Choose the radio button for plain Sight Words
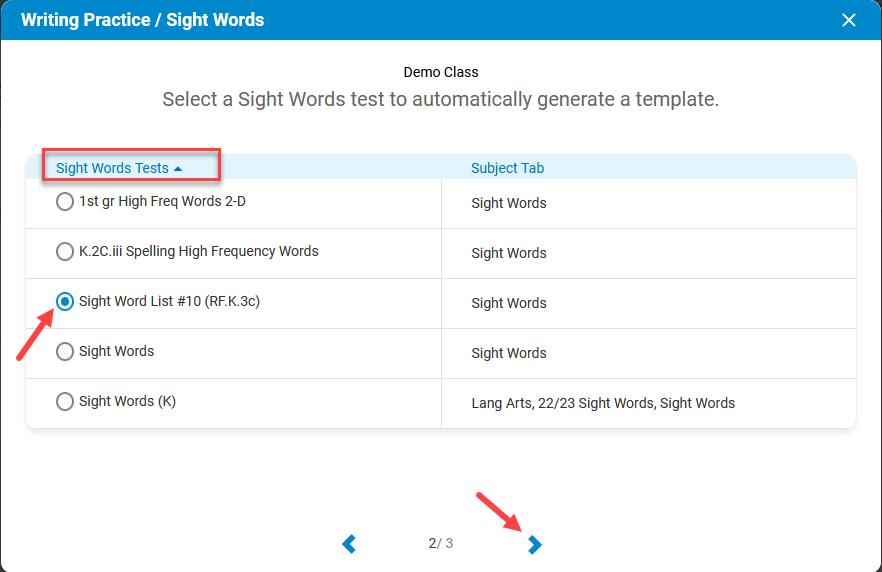Screen dimensions: 882x572 pos(65,352)
